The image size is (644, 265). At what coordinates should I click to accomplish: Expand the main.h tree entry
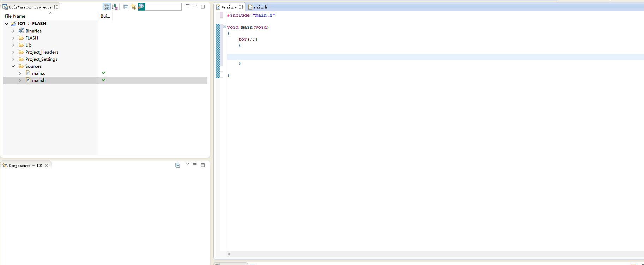point(20,80)
